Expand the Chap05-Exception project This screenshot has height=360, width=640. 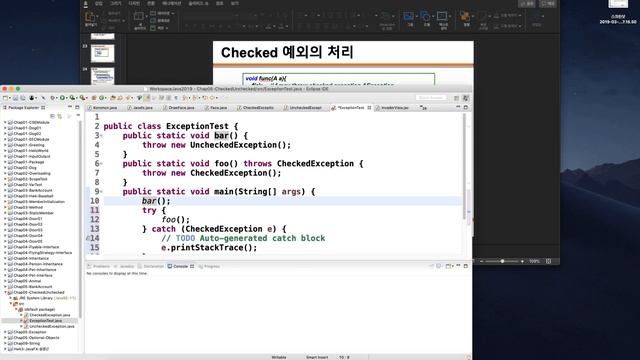coord(5,332)
